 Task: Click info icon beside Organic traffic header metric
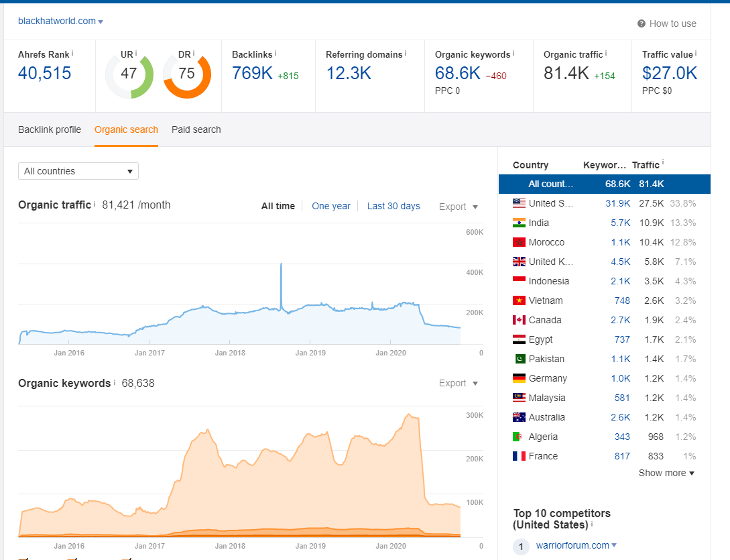[x=606, y=54]
